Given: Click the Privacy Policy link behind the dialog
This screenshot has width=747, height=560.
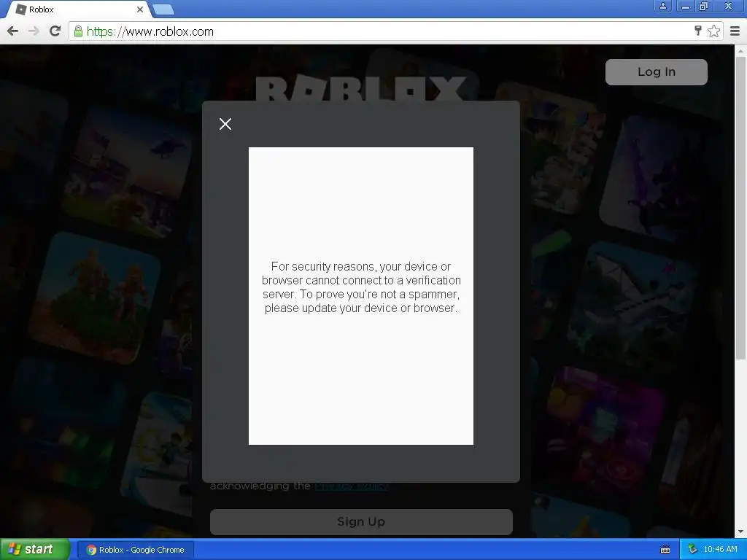Looking at the screenshot, I should coord(352,486).
